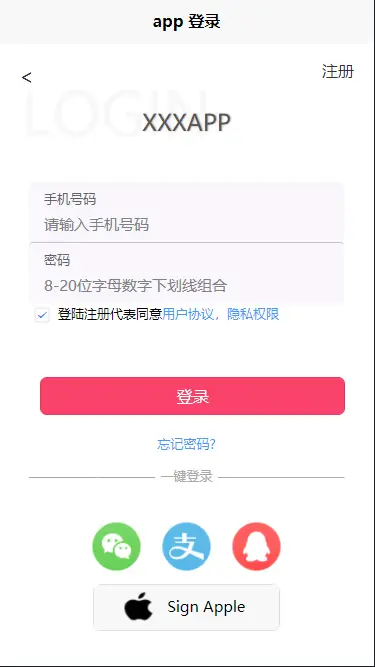Tap the red 登录 button
This screenshot has height=667, width=375.
pos(192,396)
